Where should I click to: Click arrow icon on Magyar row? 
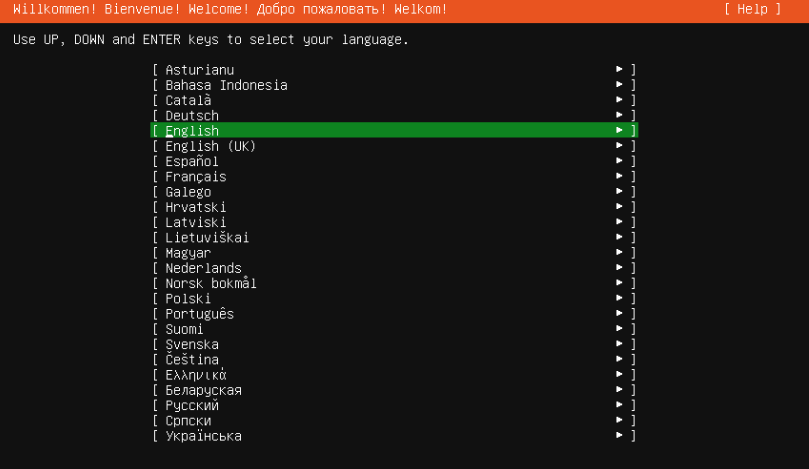[619, 252]
